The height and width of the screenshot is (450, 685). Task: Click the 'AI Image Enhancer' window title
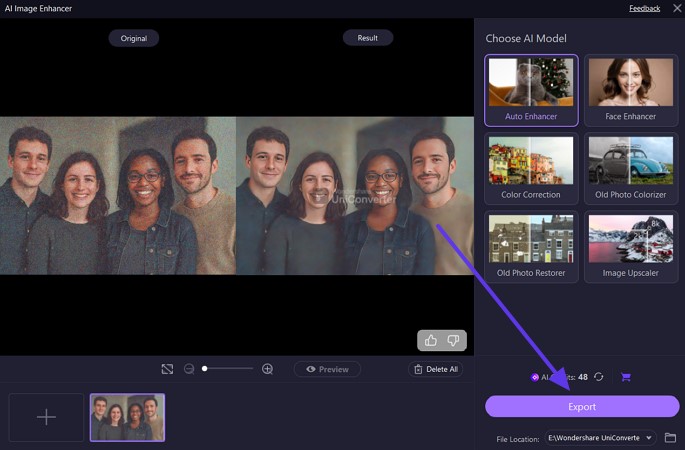[38, 8]
